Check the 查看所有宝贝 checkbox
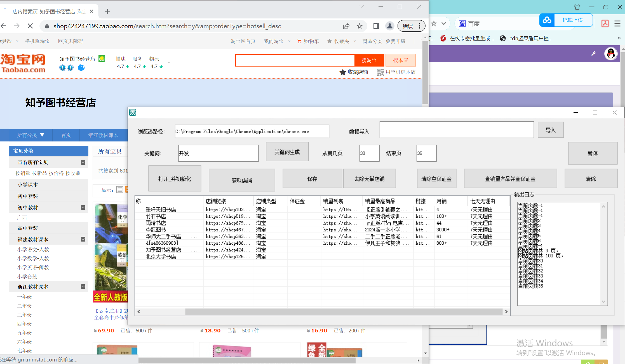The height and width of the screenshot is (364, 625). tap(83, 162)
